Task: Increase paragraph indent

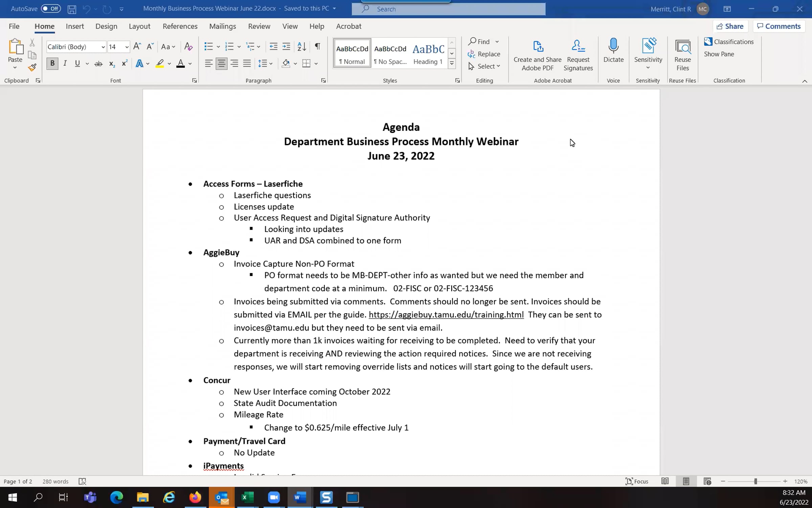Action: [x=286, y=46]
